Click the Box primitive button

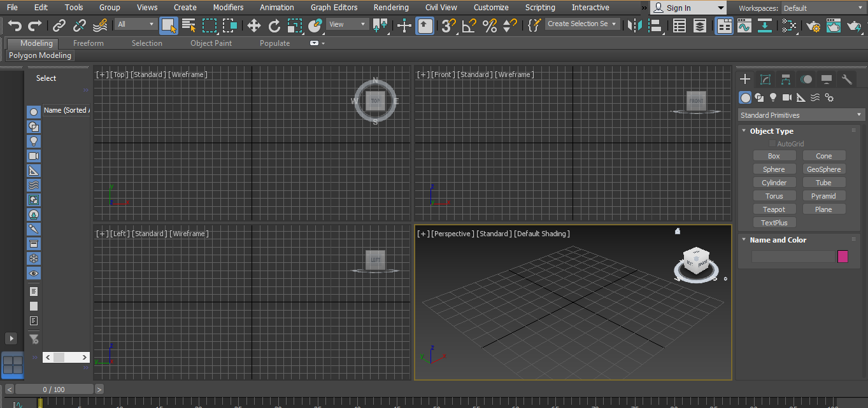tap(774, 156)
